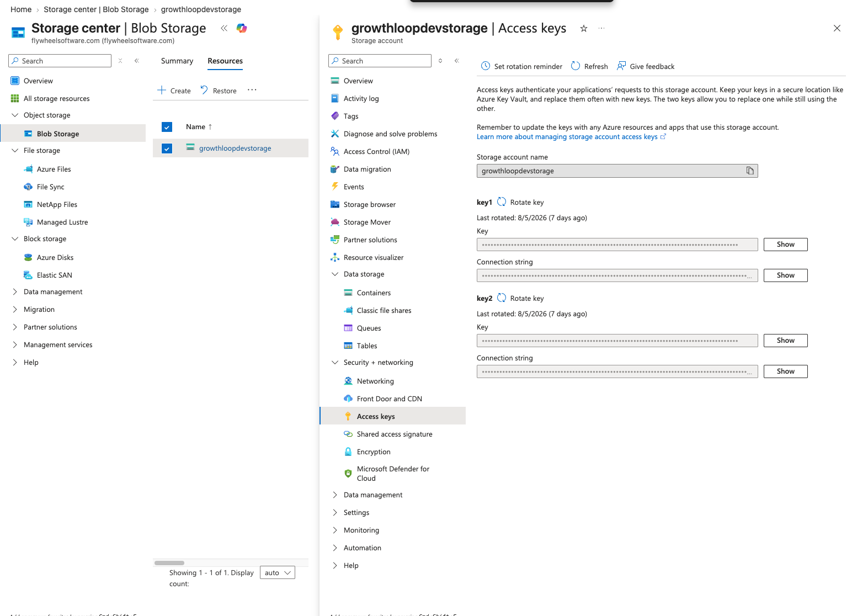This screenshot has height=616, width=852.
Task: Click the Refresh circular arrow icon
Action: (x=576, y=66)
